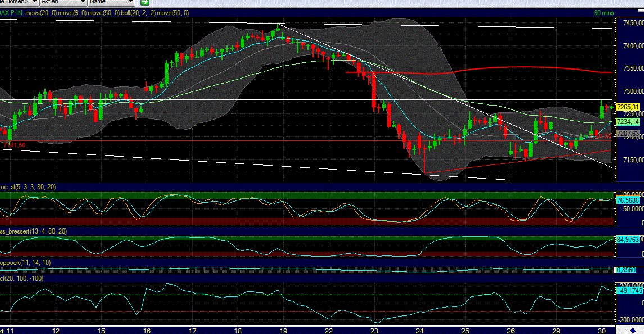644x334 pixels.
Task: Open the Aktien instrument type dropdown
Action: [63, 2]
